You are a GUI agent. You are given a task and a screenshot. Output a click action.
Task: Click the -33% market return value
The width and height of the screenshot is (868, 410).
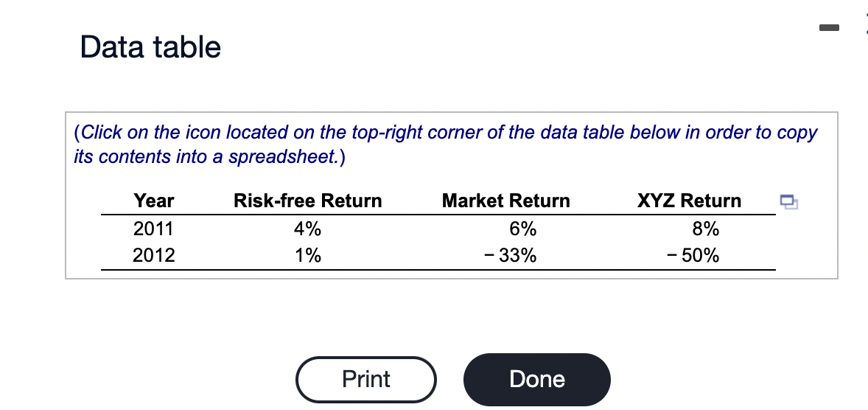pos(510,255)
